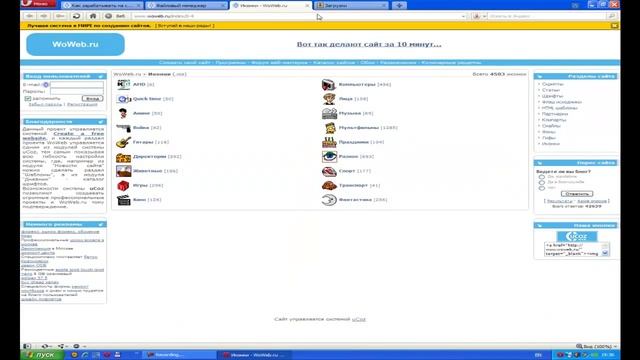Open the anime character category icon

coord(123,113)
